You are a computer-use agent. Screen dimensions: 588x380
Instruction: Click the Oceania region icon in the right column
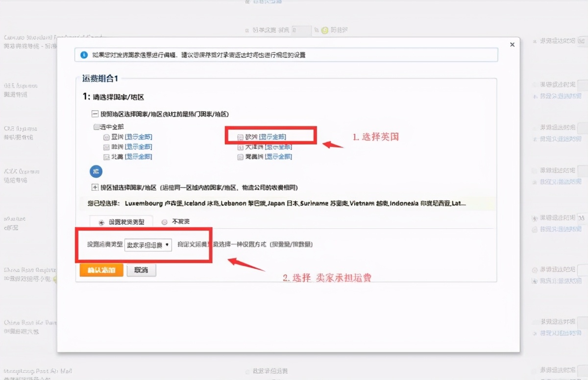click(x=240, y=147)
